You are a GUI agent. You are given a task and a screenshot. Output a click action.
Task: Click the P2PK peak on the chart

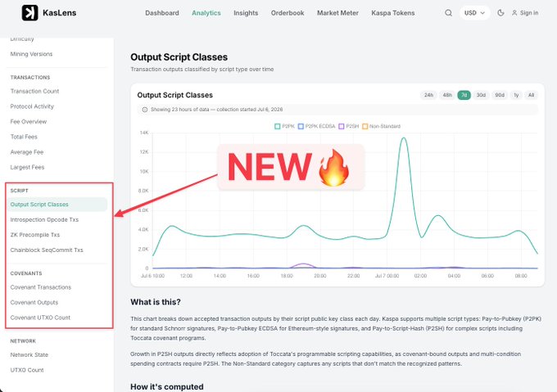(x=404, y=138)
